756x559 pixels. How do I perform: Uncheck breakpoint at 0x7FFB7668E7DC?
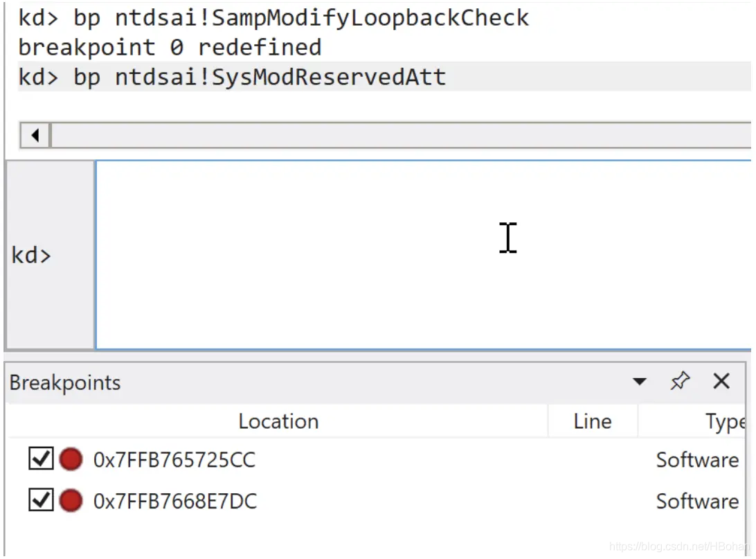[41, 499]
